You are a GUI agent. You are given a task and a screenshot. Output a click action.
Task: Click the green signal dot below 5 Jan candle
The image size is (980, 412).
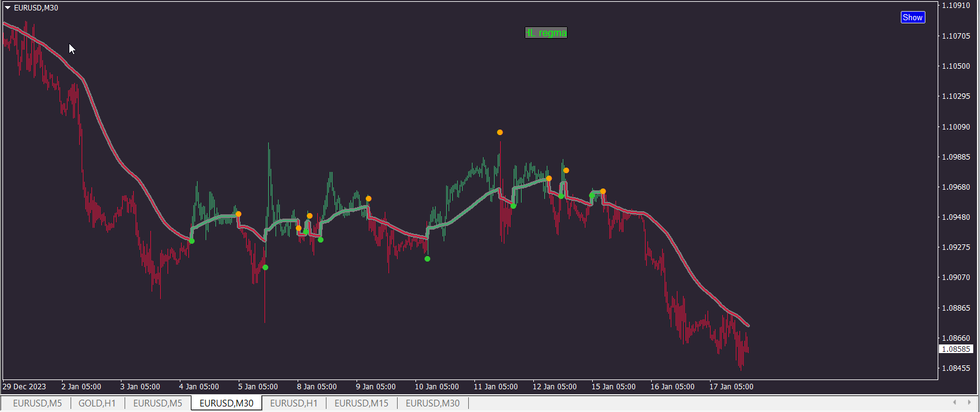265,268
